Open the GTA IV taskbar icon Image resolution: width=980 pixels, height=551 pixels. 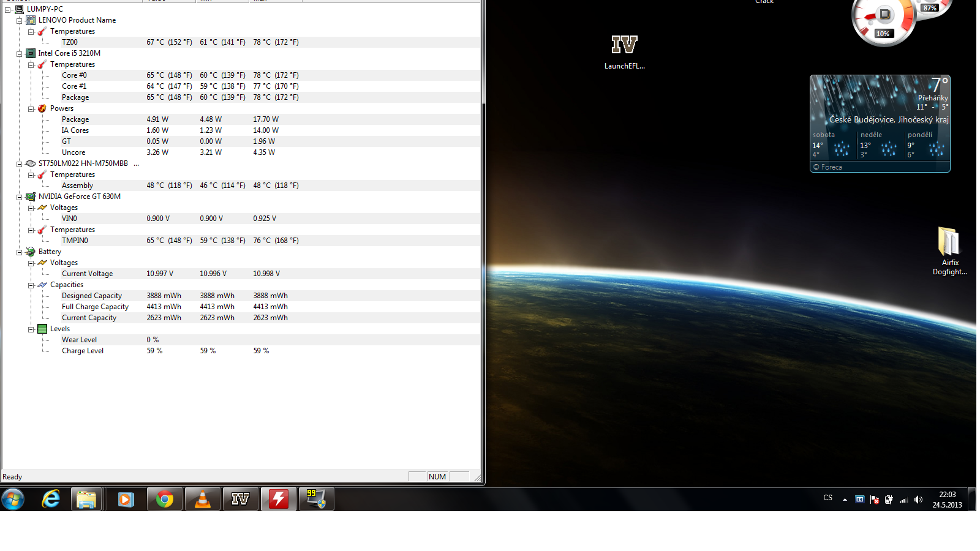click(x=241, y=499)
